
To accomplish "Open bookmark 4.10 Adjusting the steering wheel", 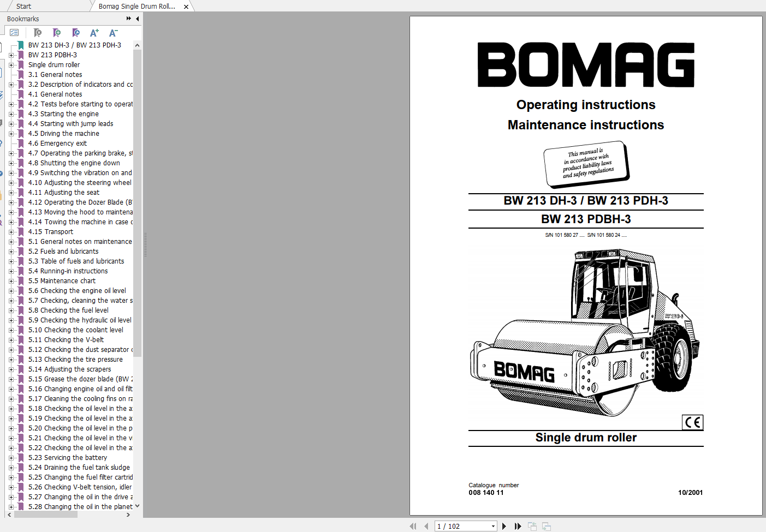I will pyautogui.click(x=80, y=183).
